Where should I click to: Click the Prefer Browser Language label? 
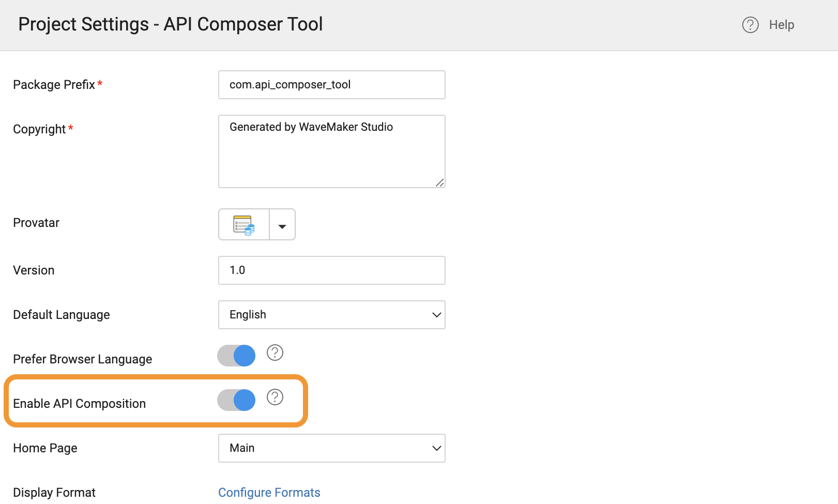[x=82, y=359]
